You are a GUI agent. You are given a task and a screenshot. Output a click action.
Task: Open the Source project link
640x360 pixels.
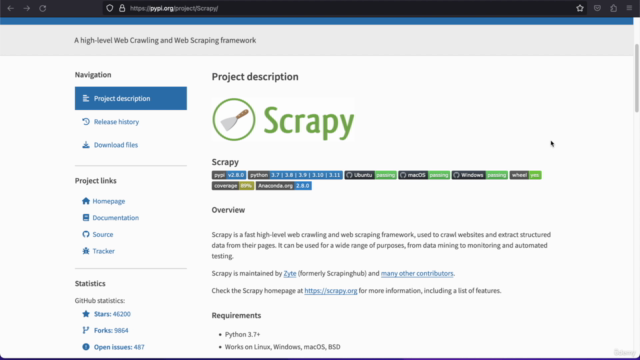[x=103, y=234]
